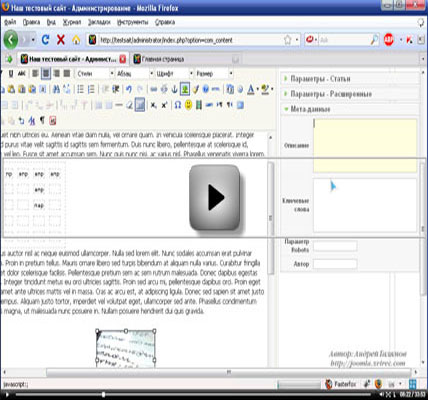Apply text color with the A icon

pos(251,89)
